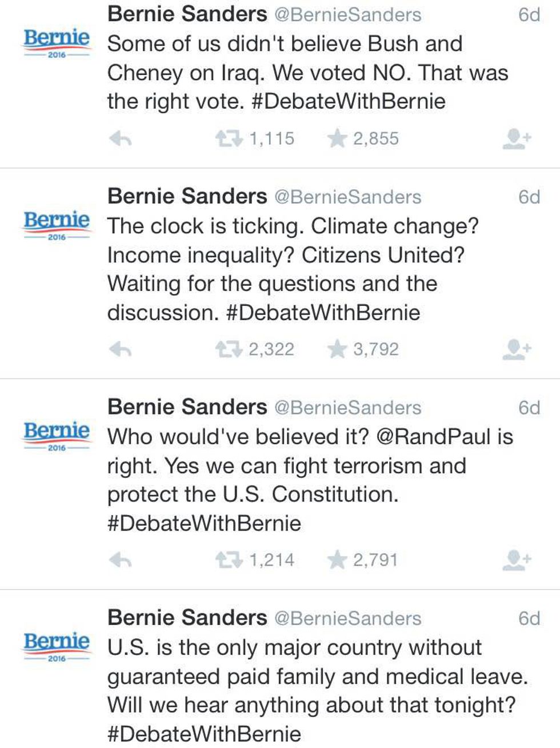Reply to the Bush and Cheney Iraq tweet
The height and width of the screenshot is (748, 560).
pos(121,139)
